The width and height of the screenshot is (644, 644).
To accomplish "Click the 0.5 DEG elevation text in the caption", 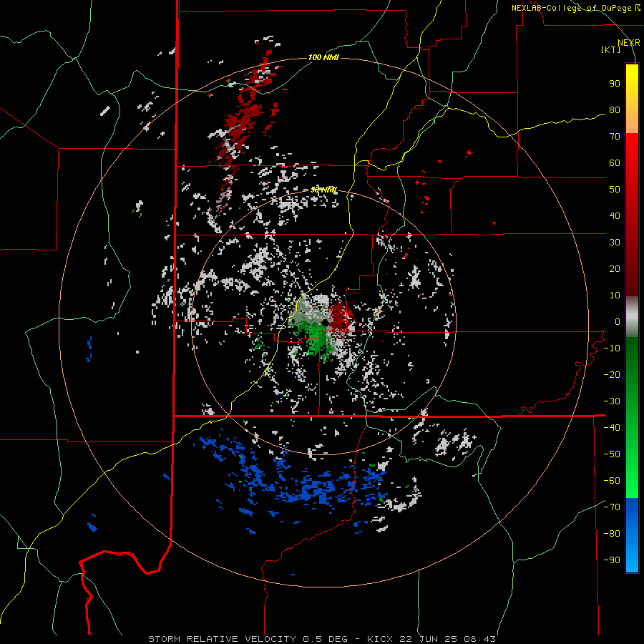I will coord(325,639).
